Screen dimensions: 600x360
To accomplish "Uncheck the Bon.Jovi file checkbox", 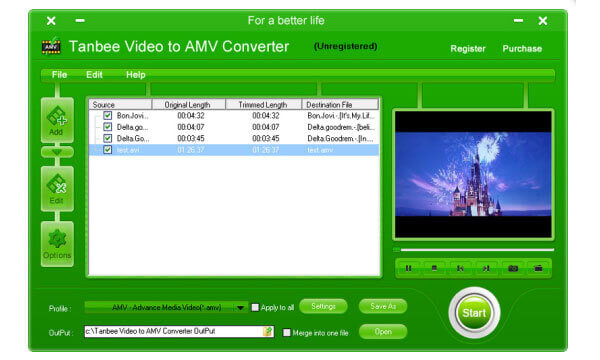I will click(x=108, y=115).
